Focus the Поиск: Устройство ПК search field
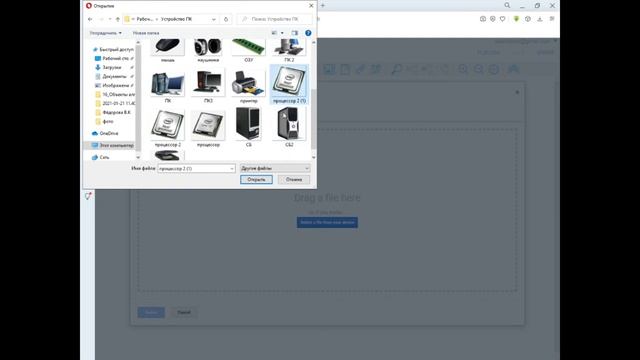 (x=274, y=19)
